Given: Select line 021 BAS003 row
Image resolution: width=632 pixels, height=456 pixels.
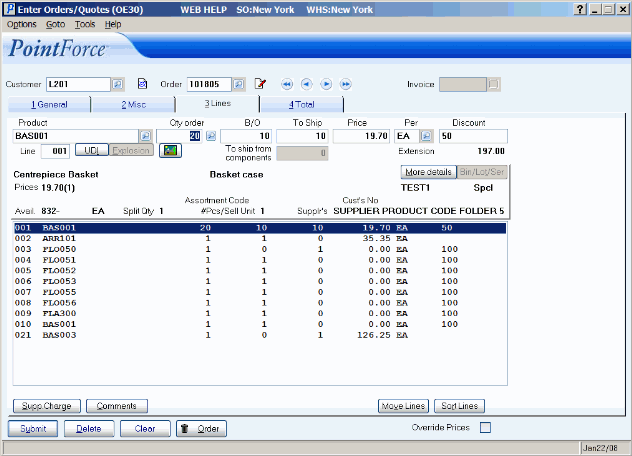Looking at the screenshot, I should tap(260, 335).
